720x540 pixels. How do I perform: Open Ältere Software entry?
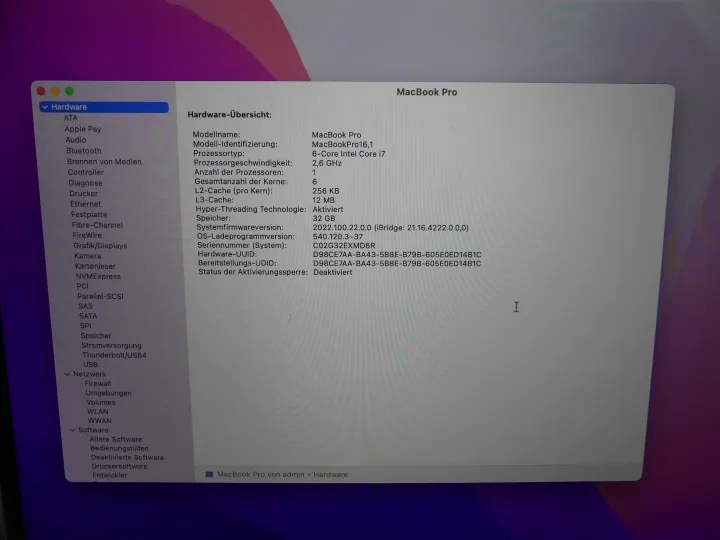click(x=116, y=439)
